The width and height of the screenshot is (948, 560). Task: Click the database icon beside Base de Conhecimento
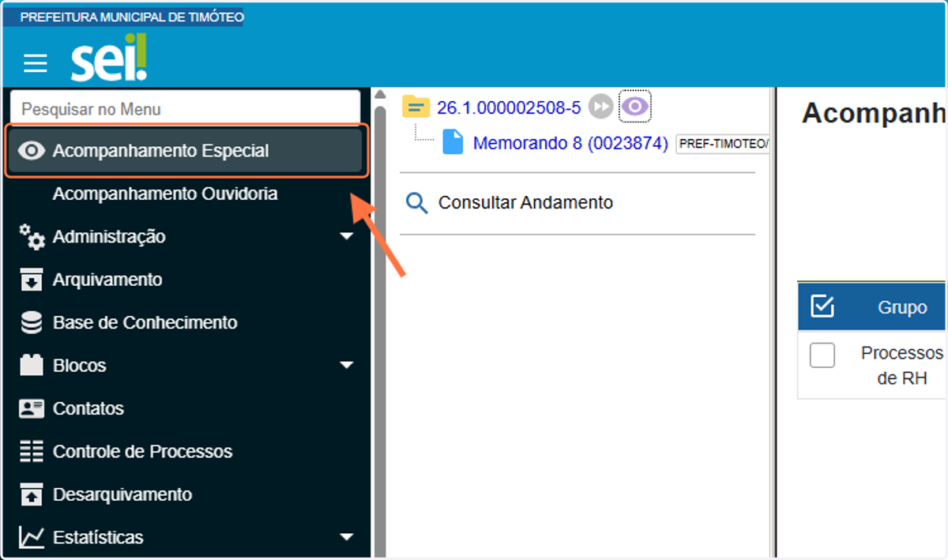(32, 322)
